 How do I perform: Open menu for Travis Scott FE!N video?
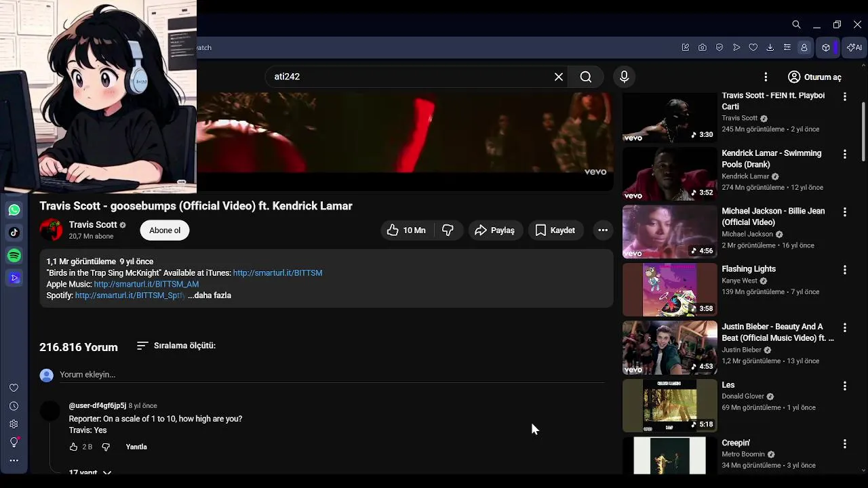[x=845, y=97]
